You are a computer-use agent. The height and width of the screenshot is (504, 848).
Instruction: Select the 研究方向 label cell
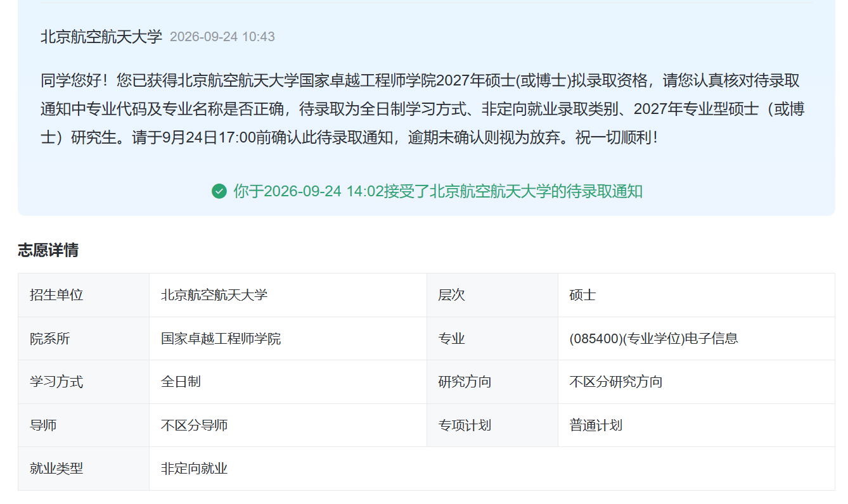492,382
